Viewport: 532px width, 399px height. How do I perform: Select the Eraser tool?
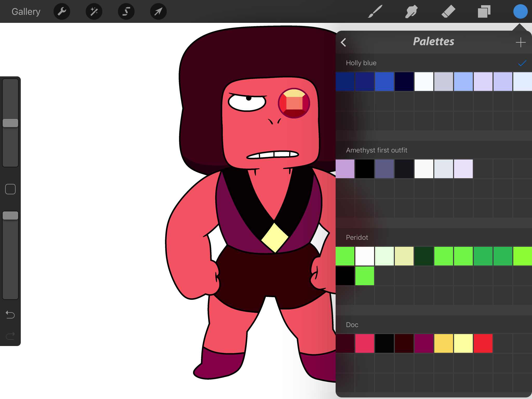click(448, 11)
